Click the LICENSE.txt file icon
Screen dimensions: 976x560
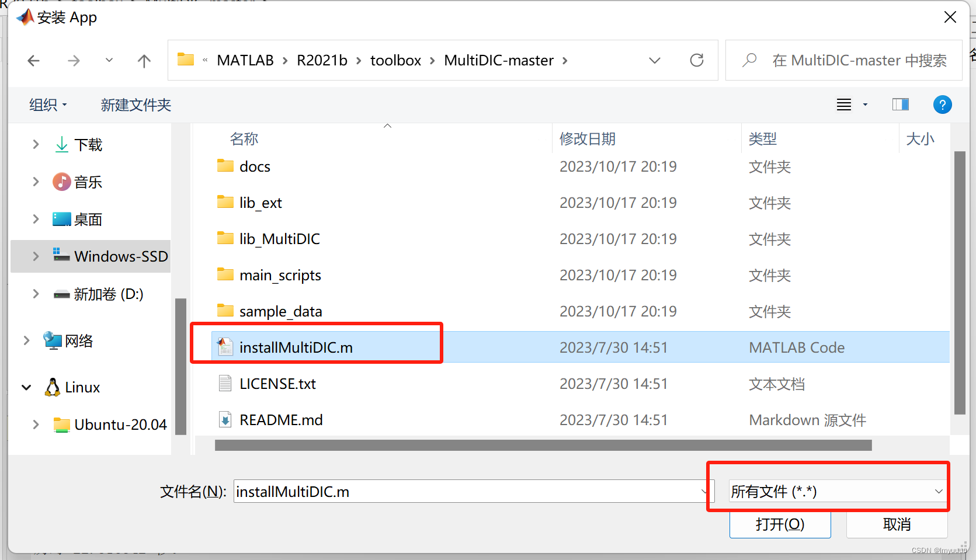tap(225, 383)
